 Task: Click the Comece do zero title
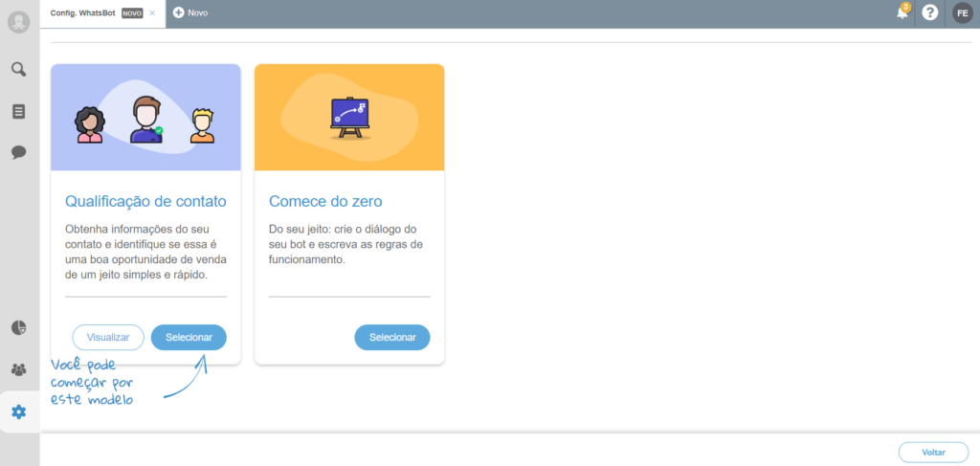[x=325, y=202]
